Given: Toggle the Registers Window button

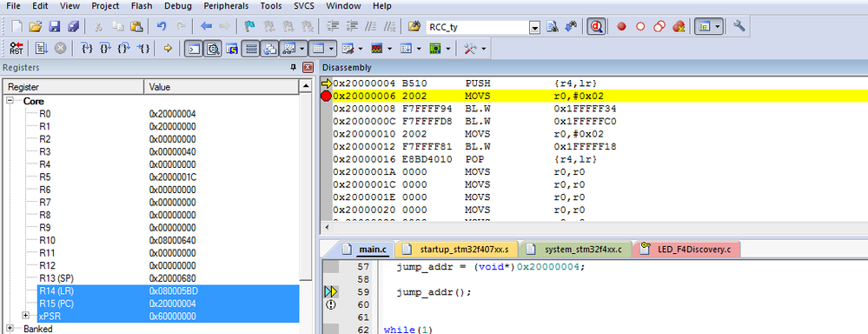Looking at the screenshot, I should click(251, 49).
